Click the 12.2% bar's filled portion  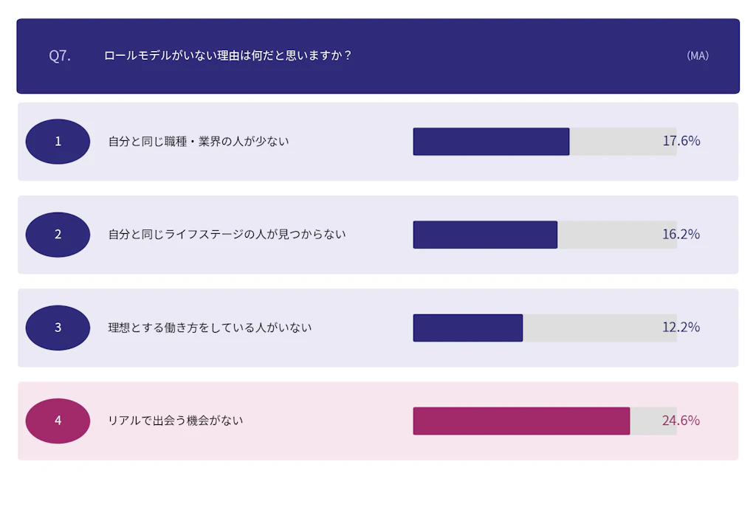[x=467, y=328]
